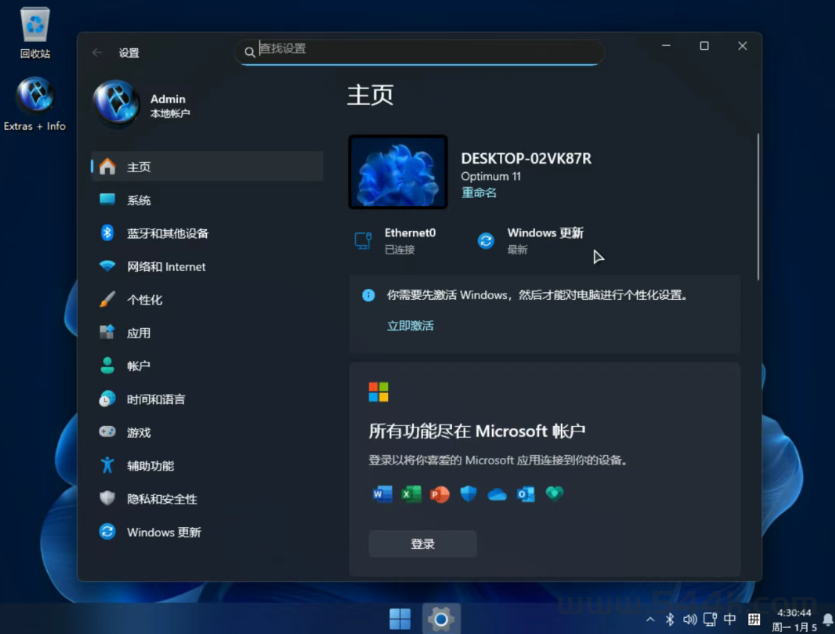Open the 游戏 controller icon
835x634 pixels.
pyautogui.click(x=107, y=432)
